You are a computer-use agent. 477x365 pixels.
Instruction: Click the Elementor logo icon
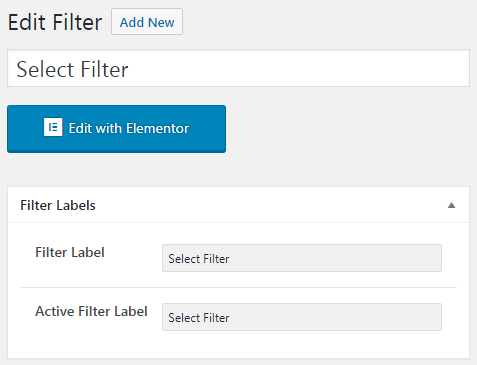tap(53, 127)
